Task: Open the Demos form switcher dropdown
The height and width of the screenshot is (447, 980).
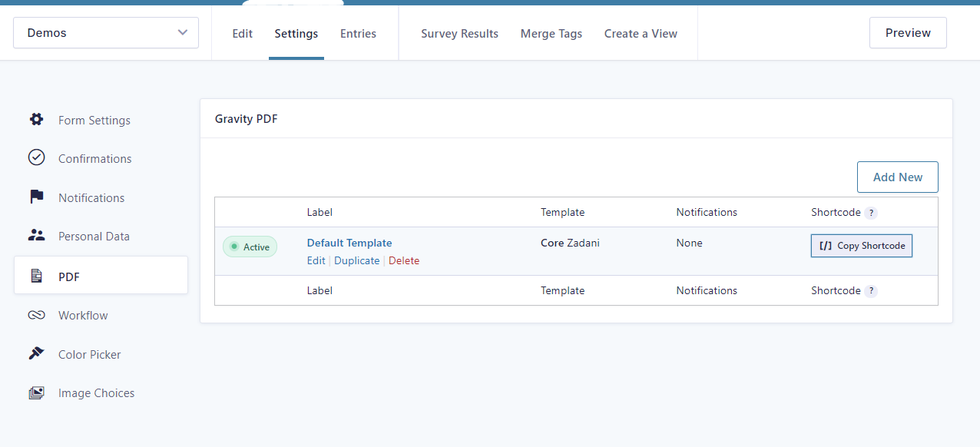Action: (x=106, y=33)
